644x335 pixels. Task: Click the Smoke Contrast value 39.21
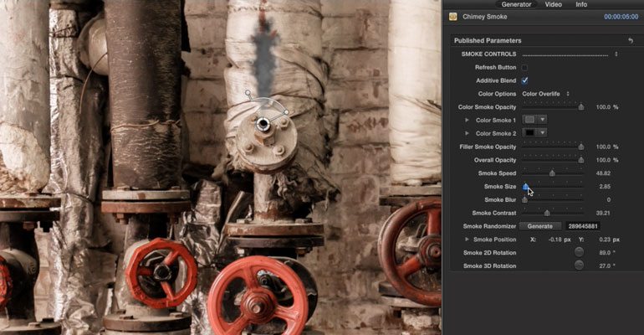click(x=603, y=213)
